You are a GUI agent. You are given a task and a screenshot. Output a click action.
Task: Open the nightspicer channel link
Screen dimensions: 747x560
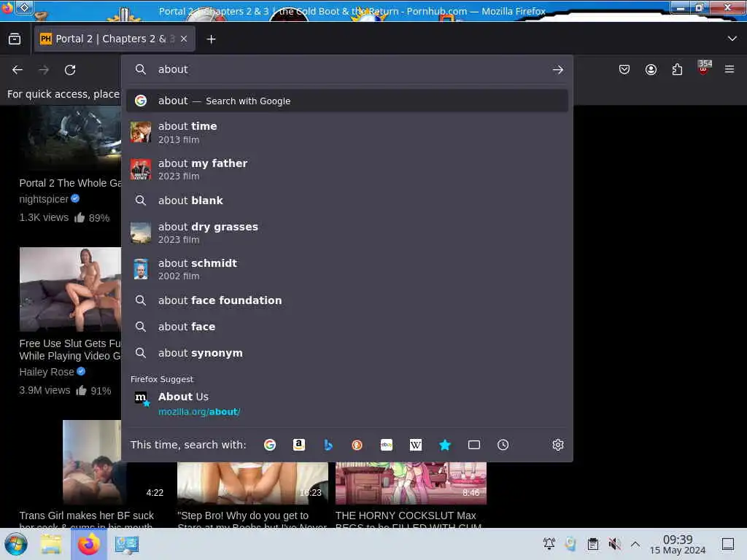tap(44, 199)
